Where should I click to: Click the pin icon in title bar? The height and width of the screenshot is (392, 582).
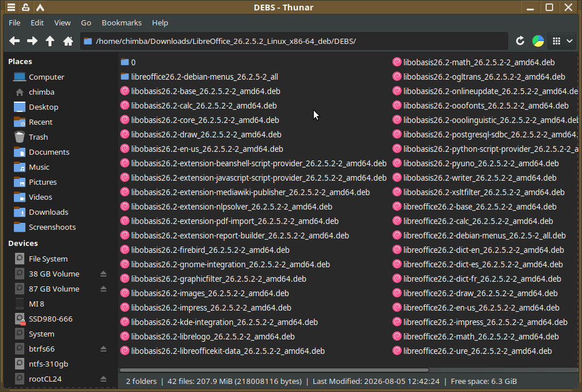[x=25, y=7]
